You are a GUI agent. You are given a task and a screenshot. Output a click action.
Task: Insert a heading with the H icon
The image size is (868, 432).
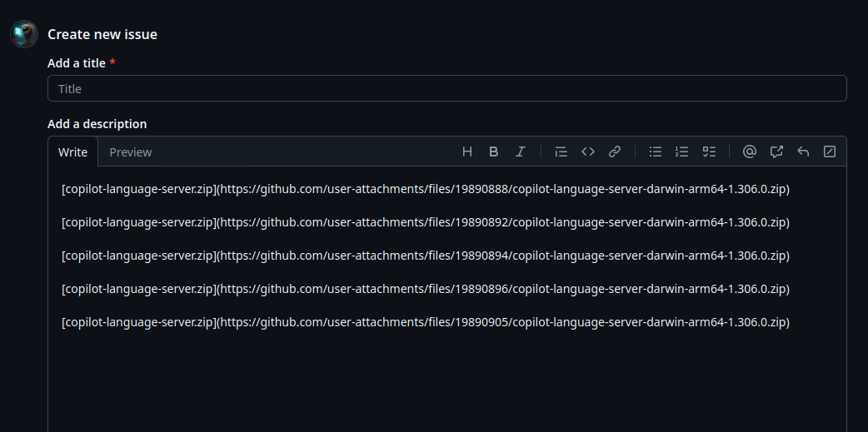[x=467, y=151]
